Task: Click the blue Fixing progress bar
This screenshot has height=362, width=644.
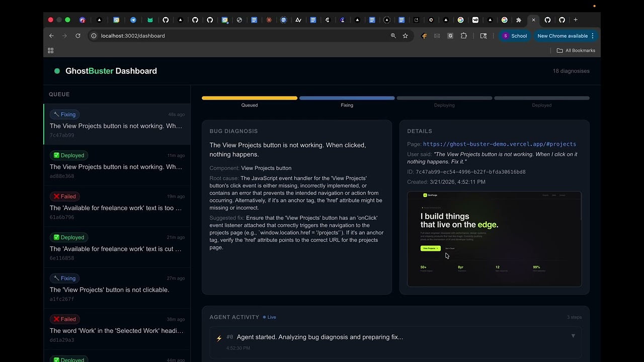Action: coord(347,98)
